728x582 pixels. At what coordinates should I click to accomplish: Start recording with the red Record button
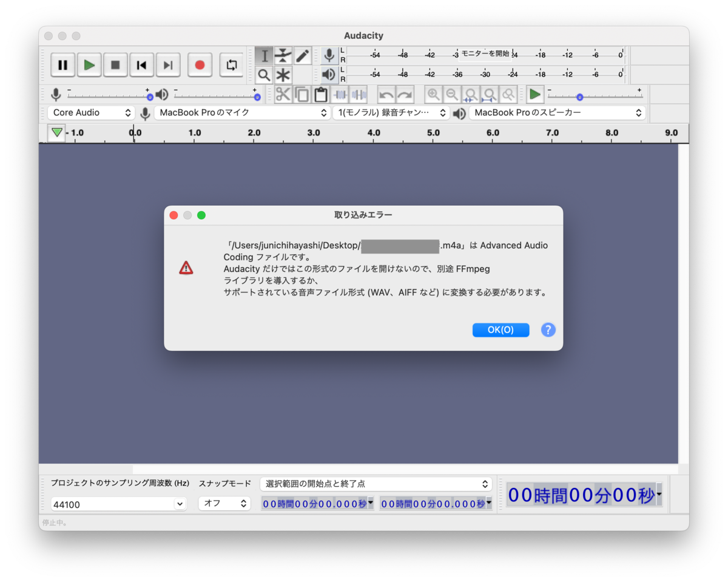(200, 65)
